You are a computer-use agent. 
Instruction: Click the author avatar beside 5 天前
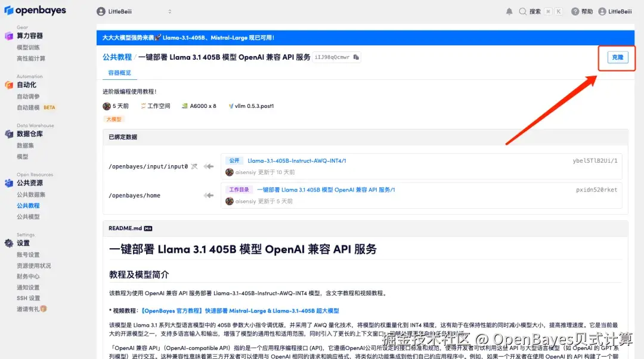107,106
